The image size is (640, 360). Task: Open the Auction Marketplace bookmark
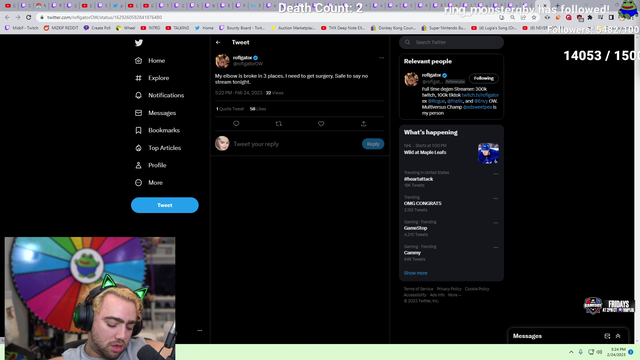pyautogui.click(x=293, y=28)
